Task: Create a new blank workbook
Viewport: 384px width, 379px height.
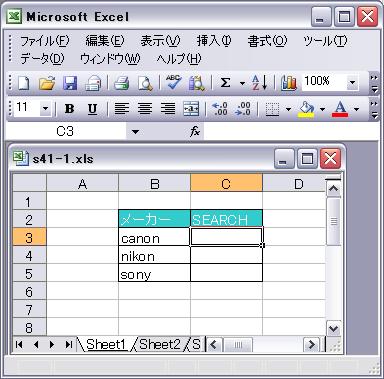Action: (x=23, y=83)
